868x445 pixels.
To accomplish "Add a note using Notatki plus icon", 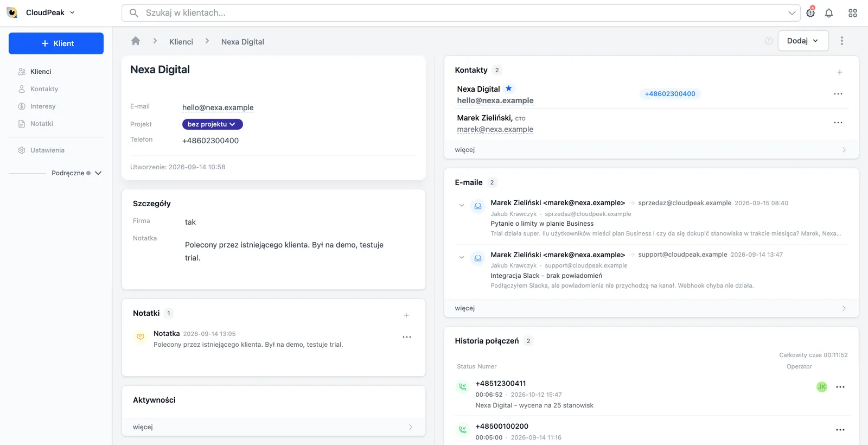I will point(406,315).
